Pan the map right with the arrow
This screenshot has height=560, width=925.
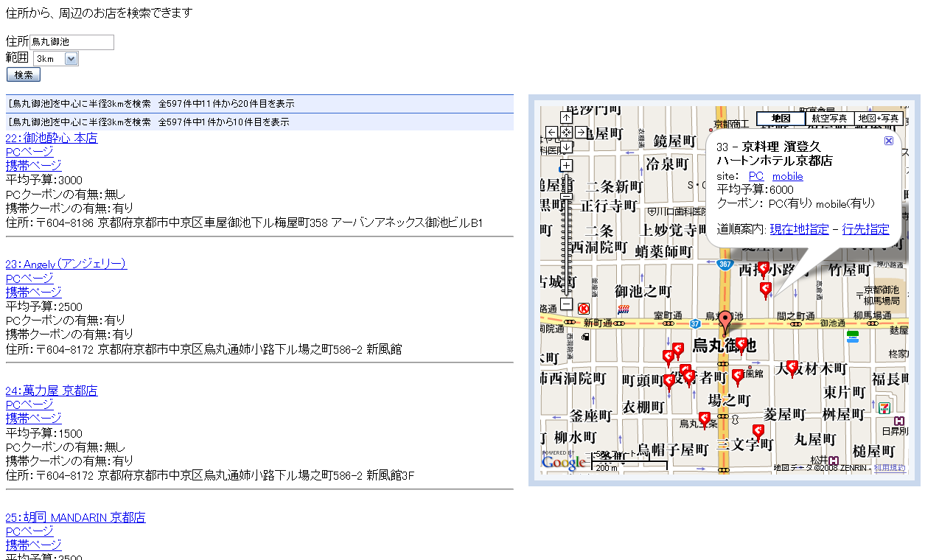pos(581,132)
